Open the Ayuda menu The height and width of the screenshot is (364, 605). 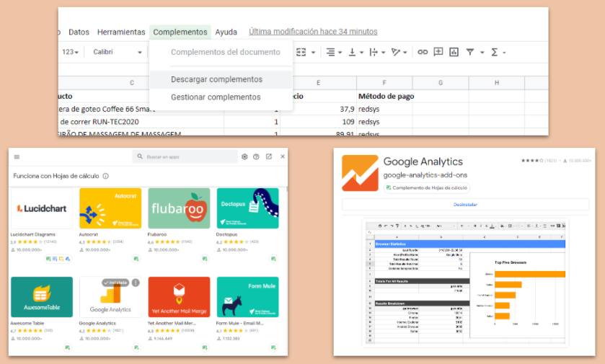click(226, 32)
